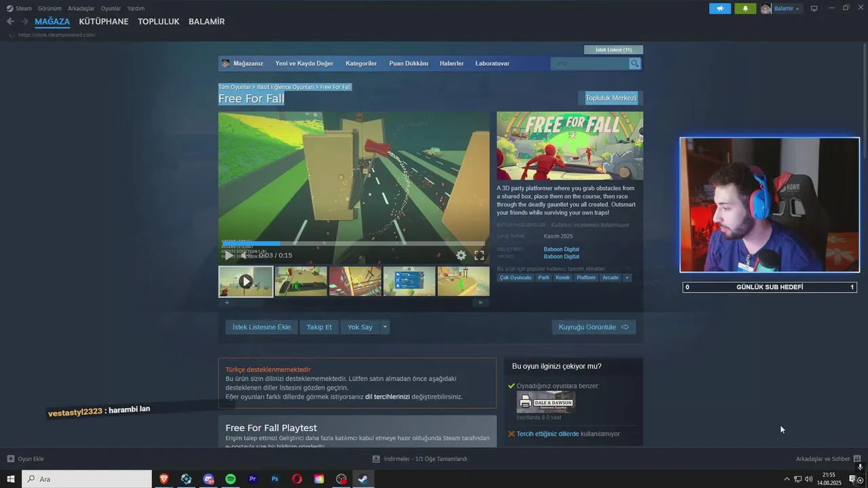The image size is (868, 488).
Task: Open Yeni ve Kayda Değer menu
Action: [304, 64]
